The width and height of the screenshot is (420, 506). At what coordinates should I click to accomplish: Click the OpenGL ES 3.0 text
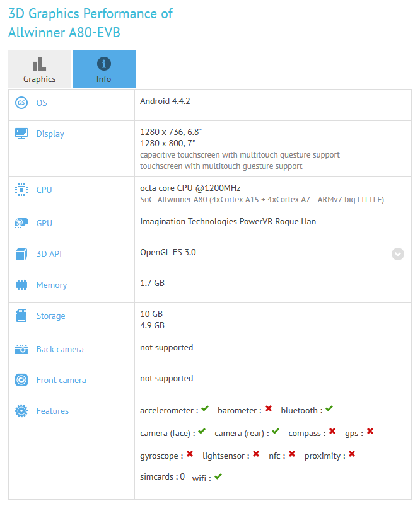[168, 252]
